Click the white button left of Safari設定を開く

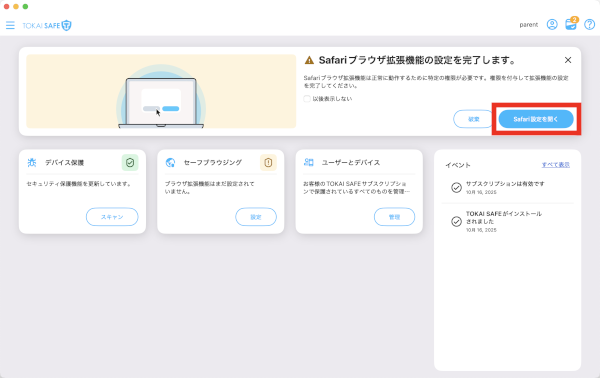(474, 119)
